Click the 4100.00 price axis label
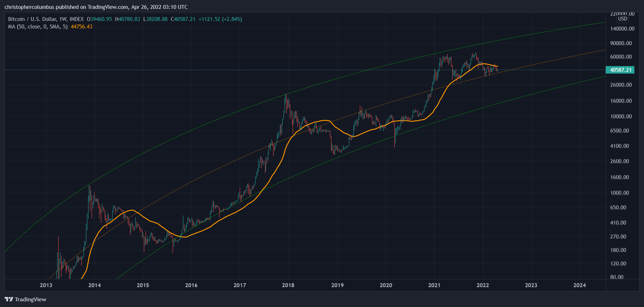The width and height of the screenshot is (644, 307). click(619, 146)
